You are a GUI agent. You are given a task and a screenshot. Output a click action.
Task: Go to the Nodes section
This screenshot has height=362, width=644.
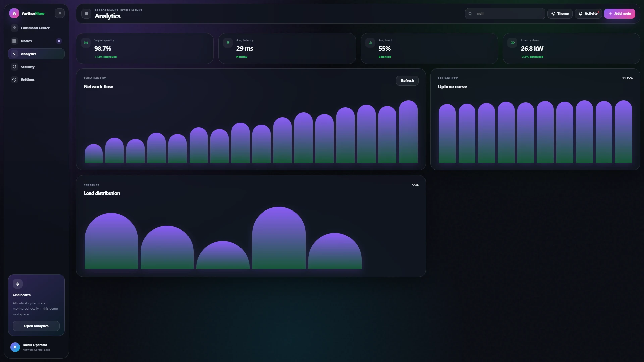point(36,41)
